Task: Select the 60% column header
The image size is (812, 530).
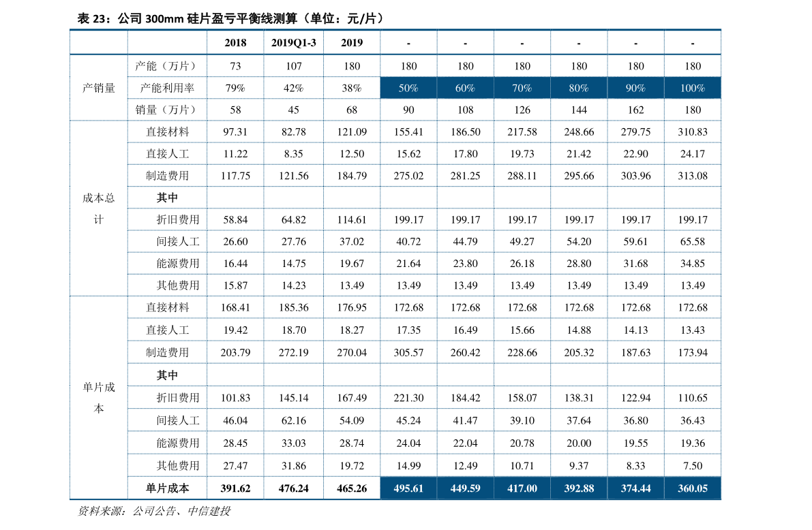Action: (x=465, y=88)
